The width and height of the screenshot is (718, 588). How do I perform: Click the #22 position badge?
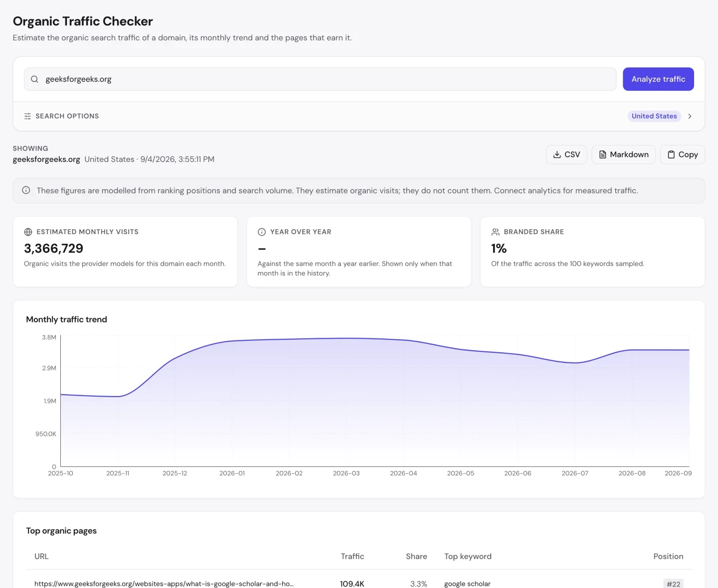[674, 584]
